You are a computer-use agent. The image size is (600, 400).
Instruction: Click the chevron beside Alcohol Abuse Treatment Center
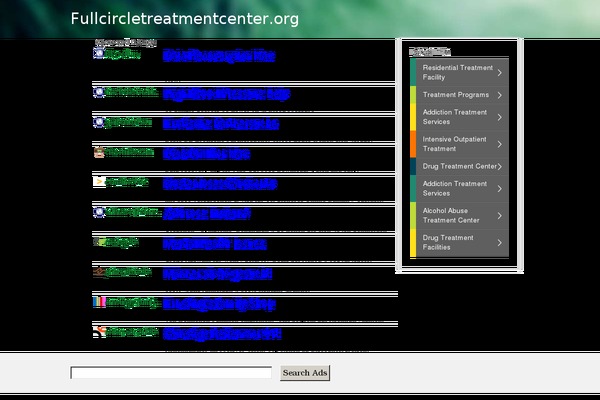click(500, 215)
